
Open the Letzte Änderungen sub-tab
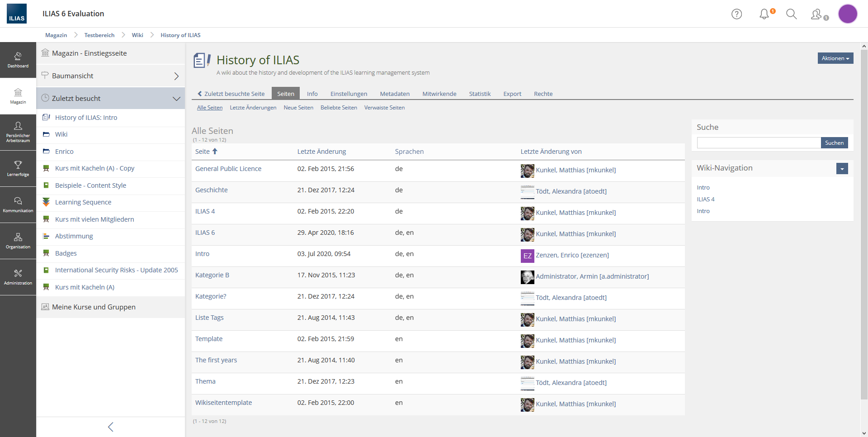253,108
